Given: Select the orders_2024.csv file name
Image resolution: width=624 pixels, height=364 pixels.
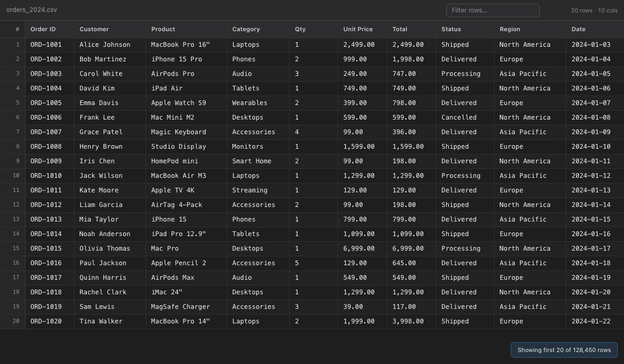Looking at the screenshot, I should tap(32, 10).
